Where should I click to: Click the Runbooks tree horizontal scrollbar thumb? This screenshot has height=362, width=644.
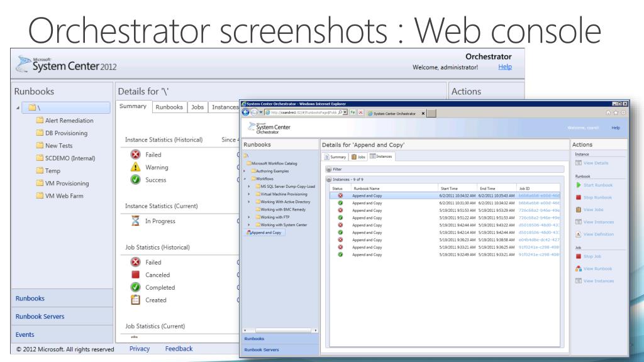coord(283,330)
